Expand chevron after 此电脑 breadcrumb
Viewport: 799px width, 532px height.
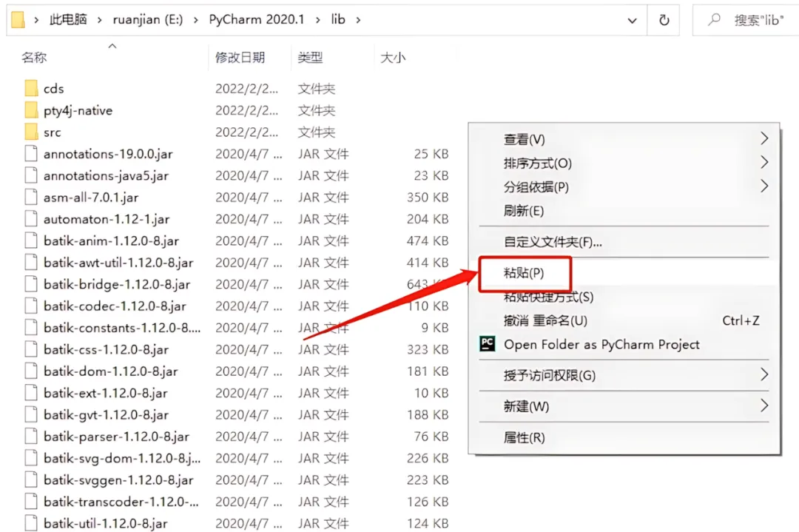99,20
